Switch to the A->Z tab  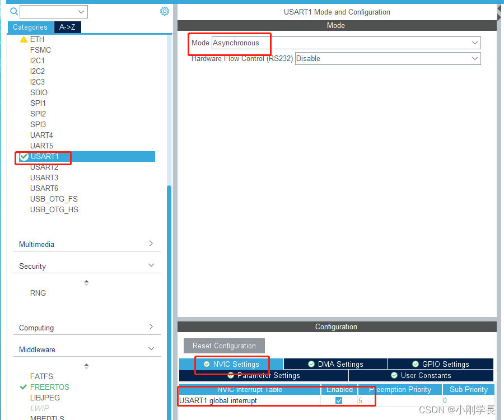click(x=67, y=27)
